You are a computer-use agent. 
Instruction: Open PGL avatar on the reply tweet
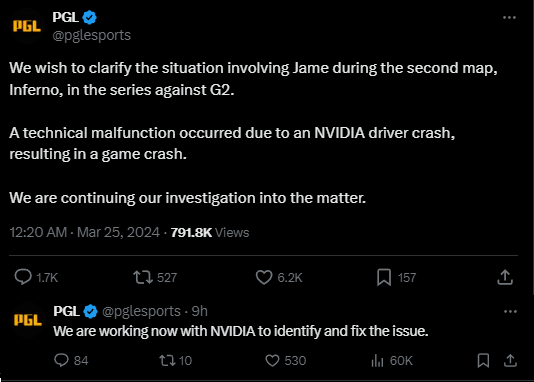coord(28,320)
